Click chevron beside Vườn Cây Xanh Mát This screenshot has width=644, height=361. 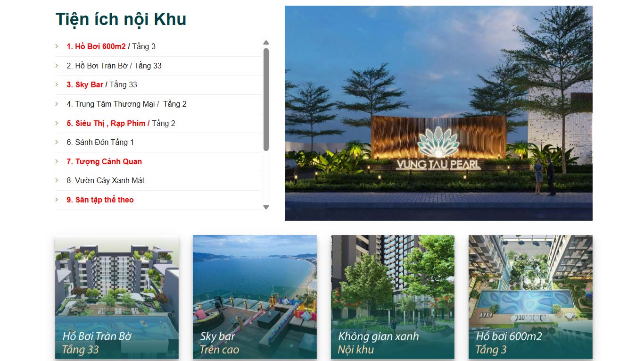click(x=57, y=180)
